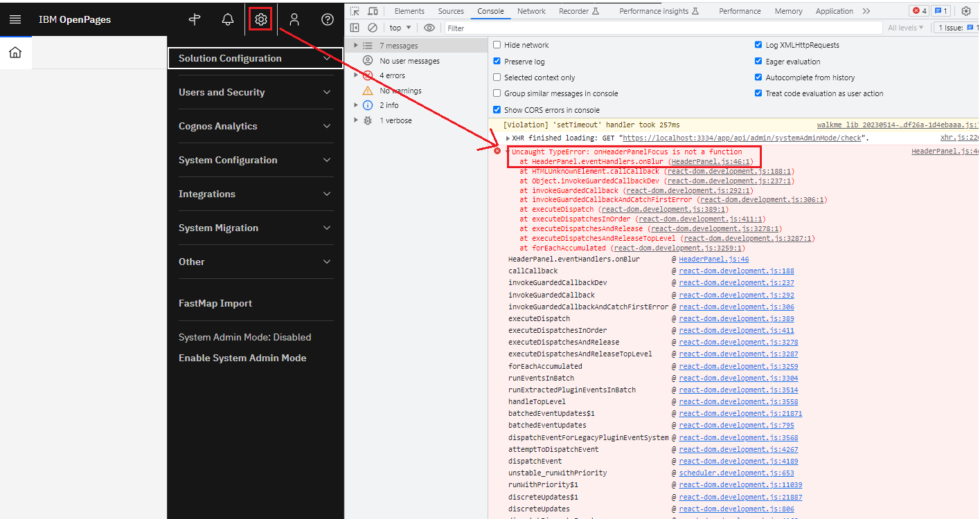
Task: Open the DevTools settings gear
Action: 966,10
